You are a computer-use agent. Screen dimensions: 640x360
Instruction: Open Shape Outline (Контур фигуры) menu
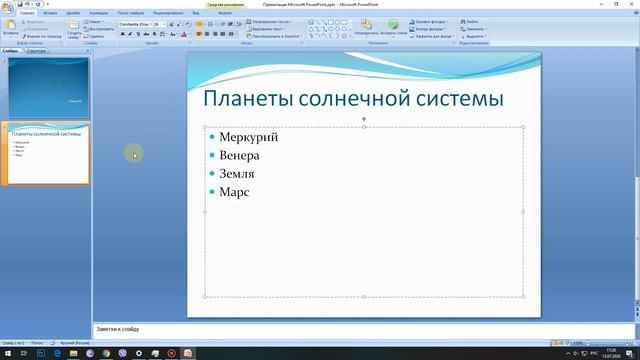click(427, 29)
